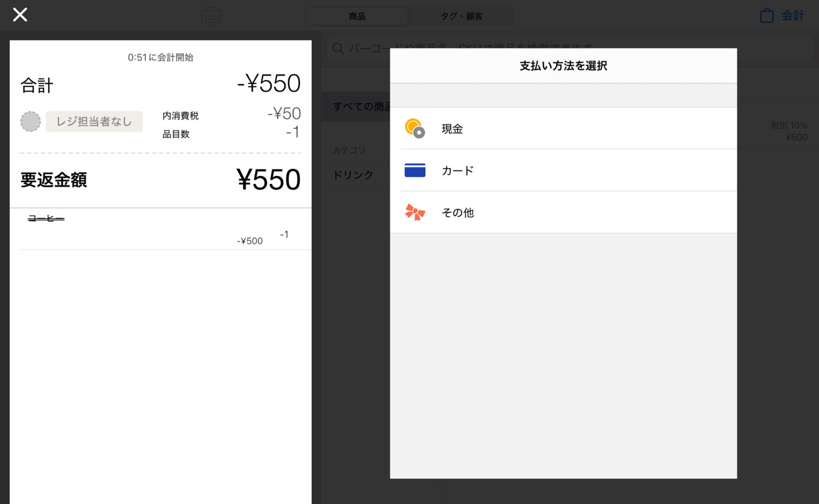Select the ribbon icon for その他
This screenshot has width=819, height=504.
415,212
